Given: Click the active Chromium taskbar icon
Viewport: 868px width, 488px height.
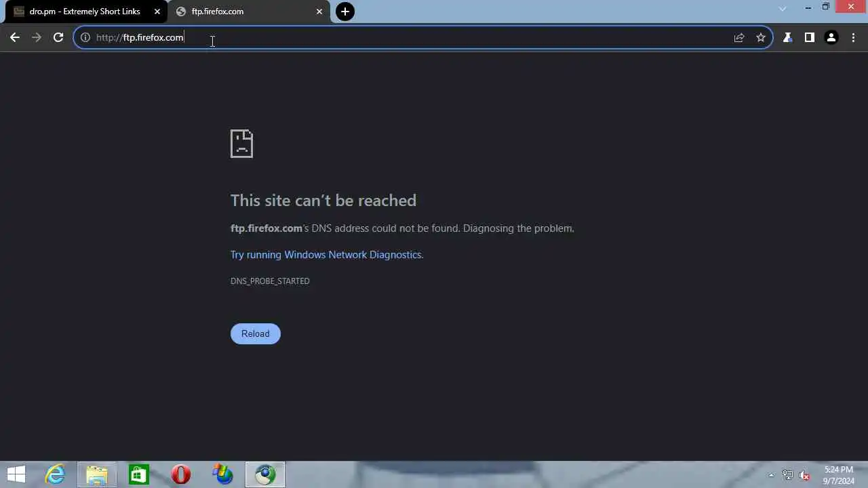Looking at the screenshot, I should click(265, 474).
